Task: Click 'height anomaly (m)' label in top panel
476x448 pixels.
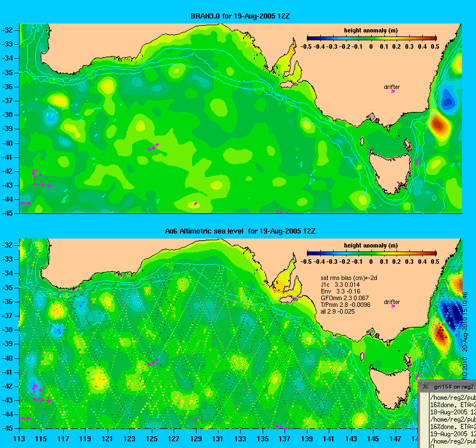Action: tap(371, 30)
